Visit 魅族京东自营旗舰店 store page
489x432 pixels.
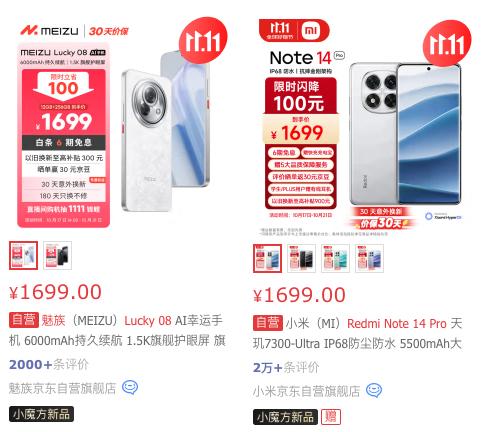click(62, 388)
